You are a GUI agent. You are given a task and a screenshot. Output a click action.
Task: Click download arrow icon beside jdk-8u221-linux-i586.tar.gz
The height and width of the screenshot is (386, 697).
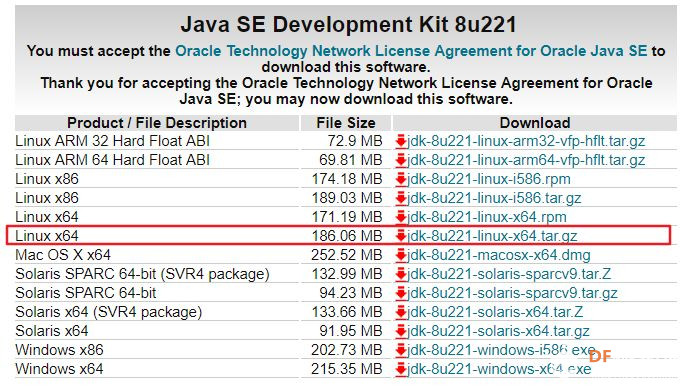click(401, 198)
